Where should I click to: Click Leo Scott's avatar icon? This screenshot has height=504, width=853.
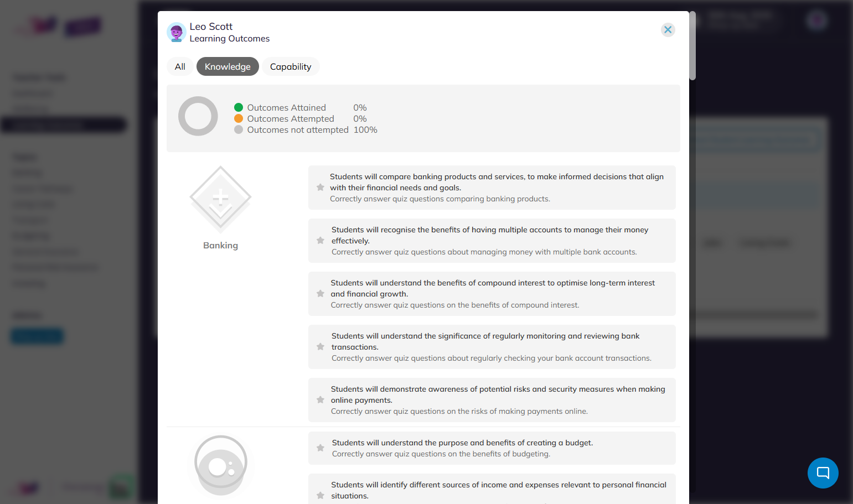click(x=177, y=32)
